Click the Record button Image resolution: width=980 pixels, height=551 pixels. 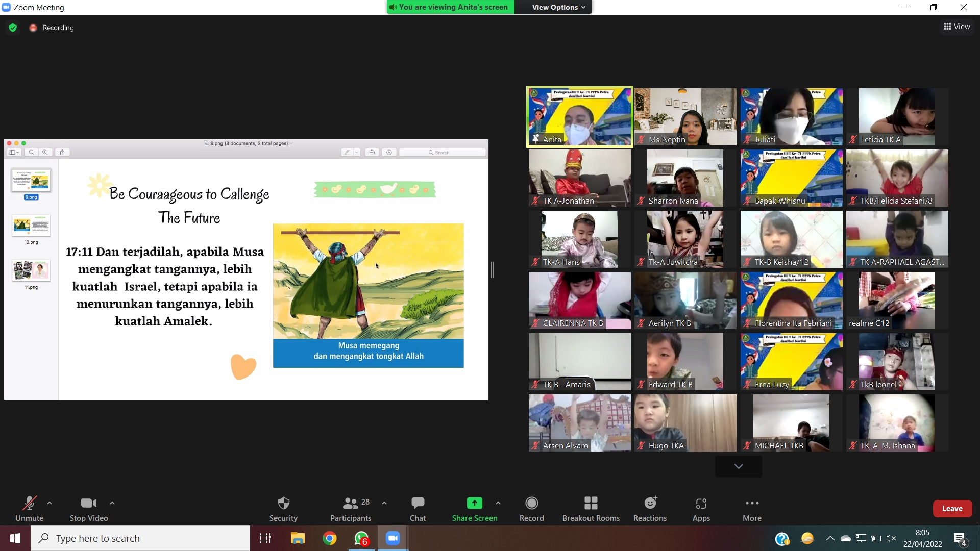(x=531, y=509)
